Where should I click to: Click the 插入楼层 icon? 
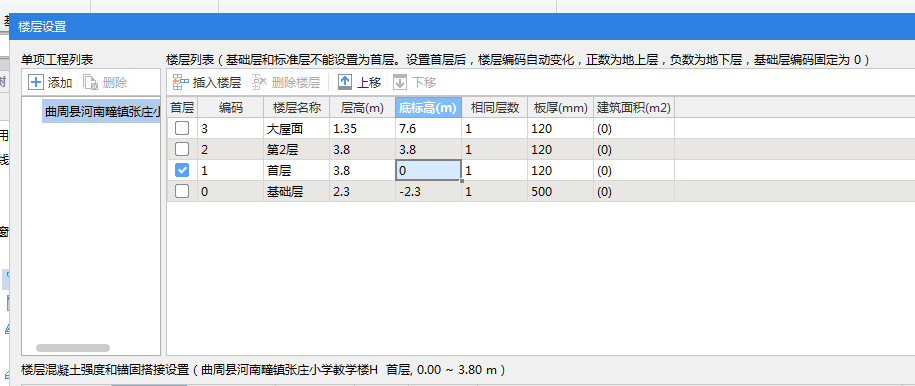[181, 82]
